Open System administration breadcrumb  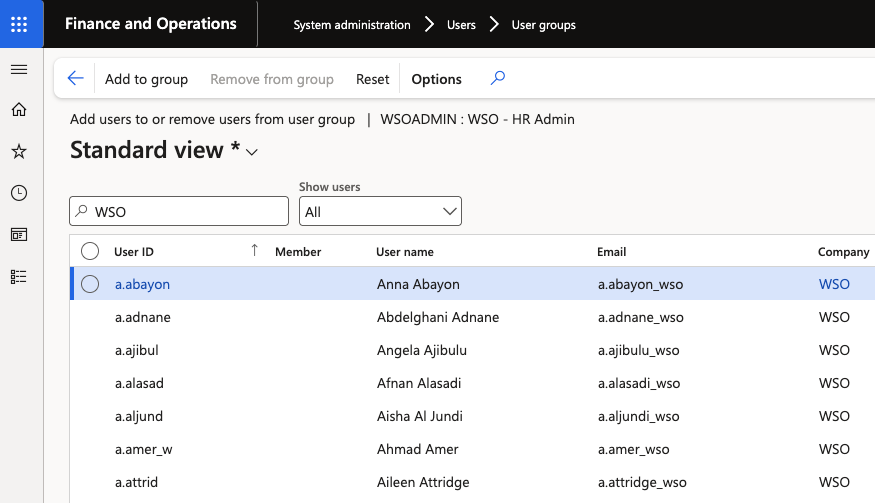[x=352, y=25]
